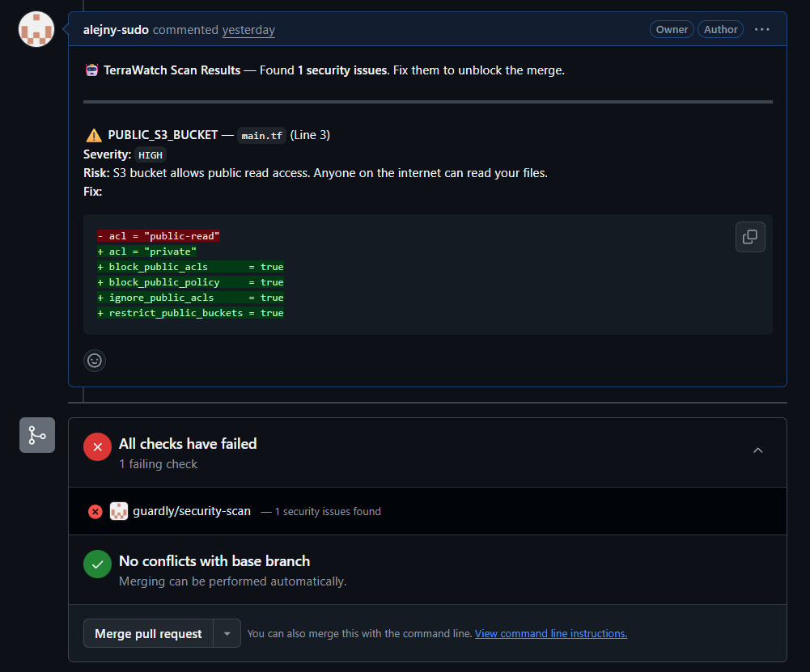Viewport: 810px width, 672px height.
Task: Click alejny-sudo's profile avatar
Action: (36, 29)
